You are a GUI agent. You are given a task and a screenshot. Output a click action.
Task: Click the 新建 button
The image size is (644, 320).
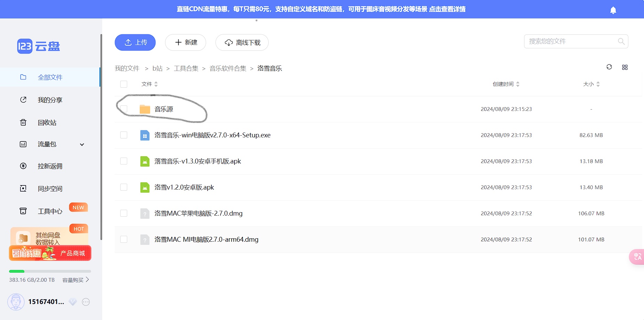click(x=186, y=42)
